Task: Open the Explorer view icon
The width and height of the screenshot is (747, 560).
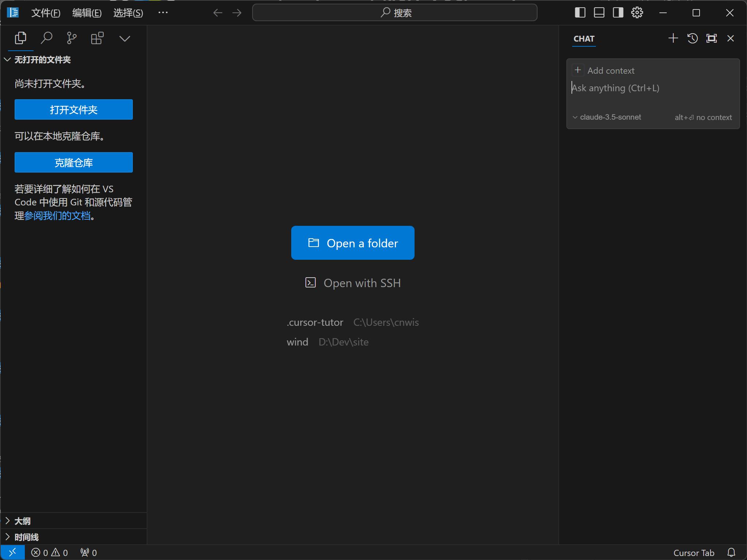Action: click(20, 38)
